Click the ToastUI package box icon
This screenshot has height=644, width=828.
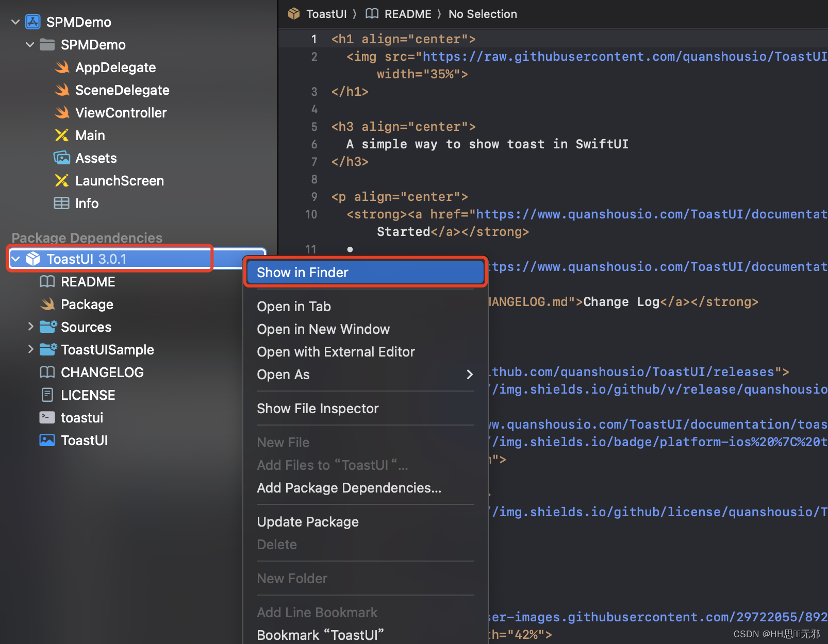[x=33, y=259]
